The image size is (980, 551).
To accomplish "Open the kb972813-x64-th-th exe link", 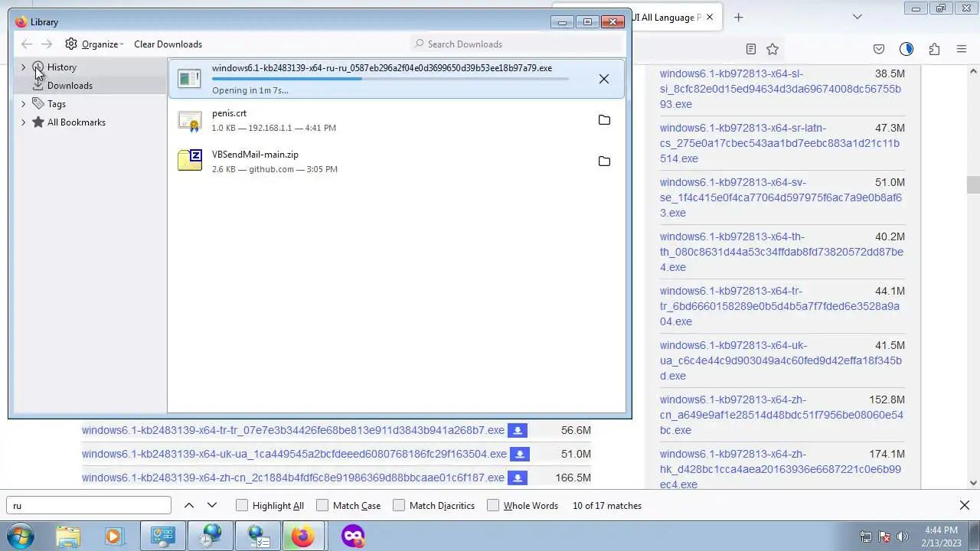I will 782,252.
